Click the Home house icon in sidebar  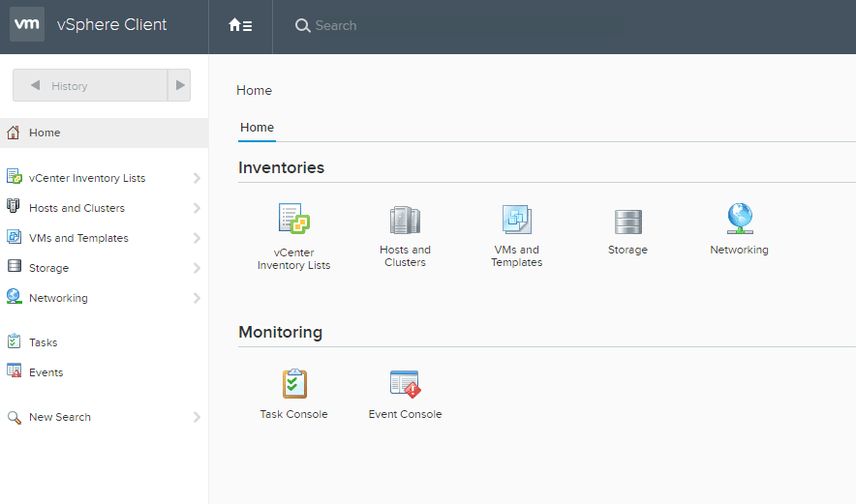14,133
